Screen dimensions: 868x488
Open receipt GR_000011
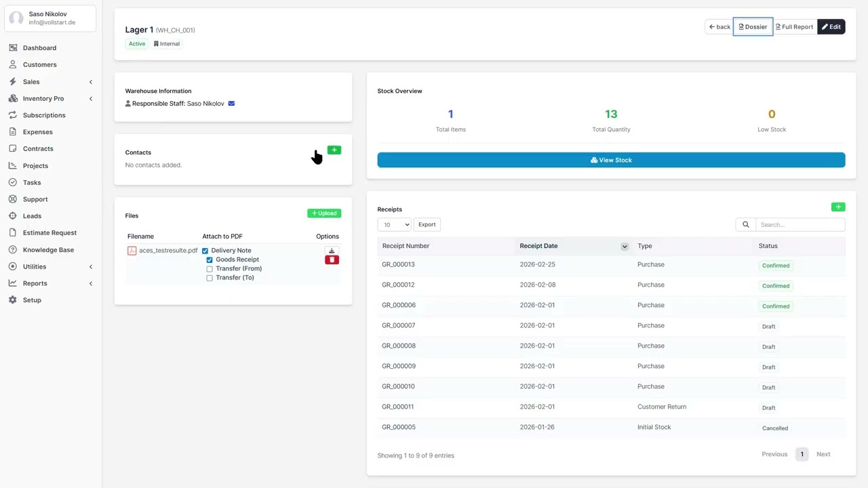(397, 407)
